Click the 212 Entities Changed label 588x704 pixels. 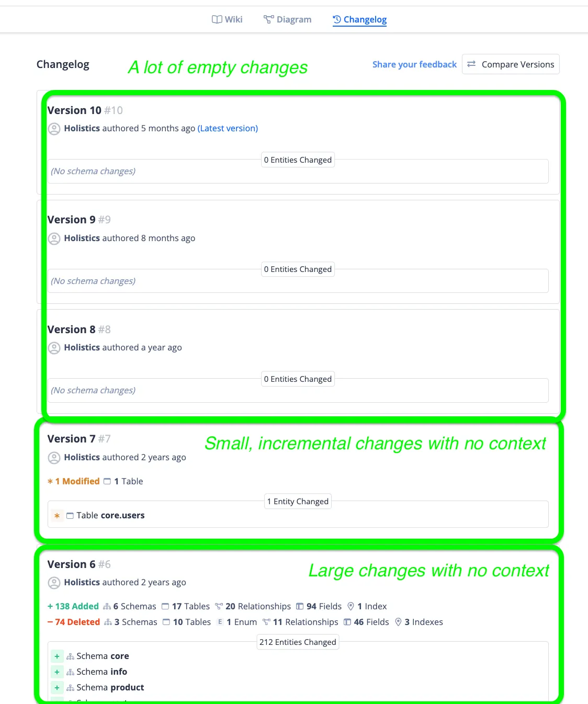(x=298, y=642)
